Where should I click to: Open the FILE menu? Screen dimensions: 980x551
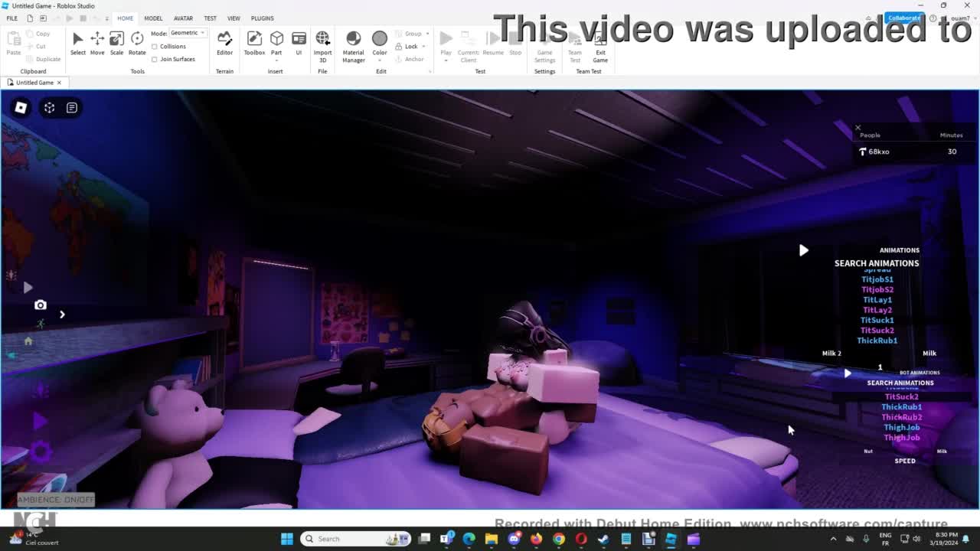click(x=12, y=18)
